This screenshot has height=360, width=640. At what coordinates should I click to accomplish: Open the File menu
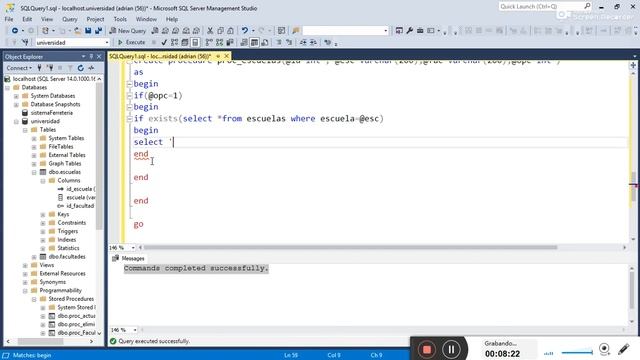click(9, 19)
